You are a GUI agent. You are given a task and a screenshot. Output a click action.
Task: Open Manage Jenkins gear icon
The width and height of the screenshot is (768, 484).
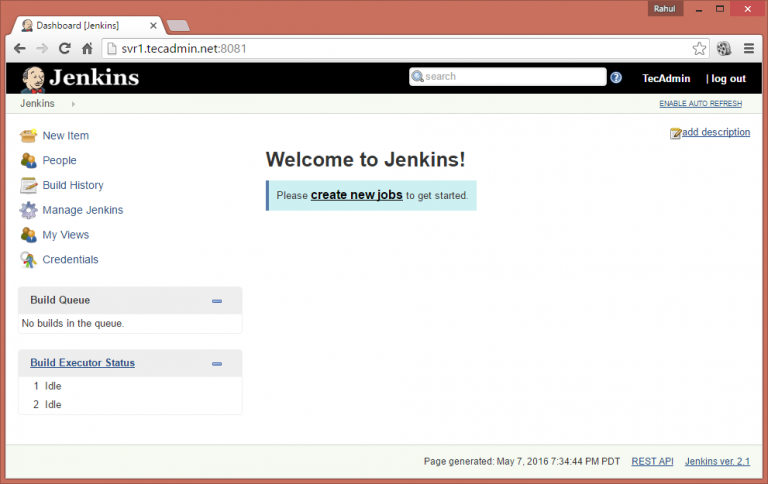[x=28, y=210]
